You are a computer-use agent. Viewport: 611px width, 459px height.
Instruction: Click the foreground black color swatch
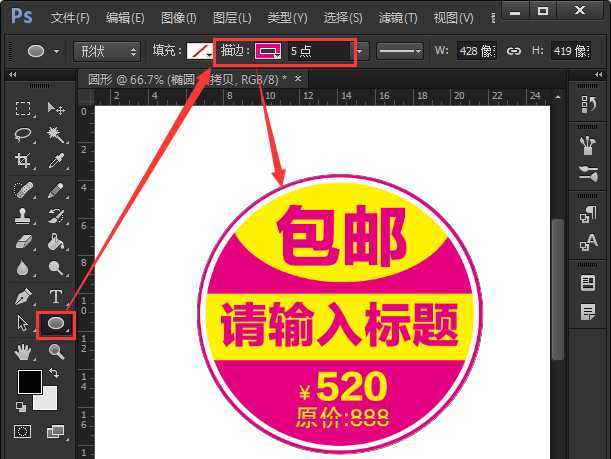(x=30, y=382)
